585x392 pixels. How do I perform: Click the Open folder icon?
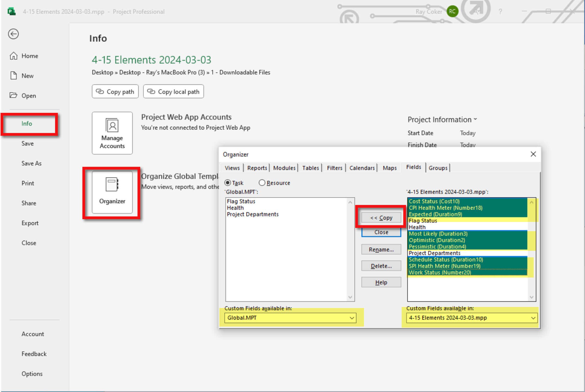13,95
